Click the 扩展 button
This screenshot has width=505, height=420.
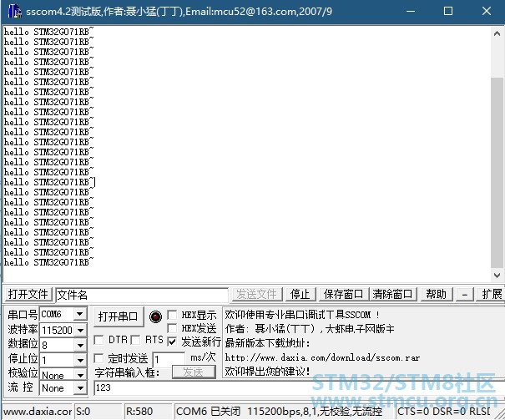click(490, 295)
